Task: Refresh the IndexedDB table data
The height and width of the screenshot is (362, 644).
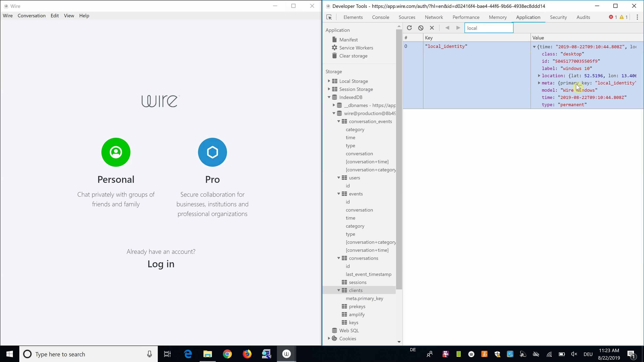Action: (409, 28)
